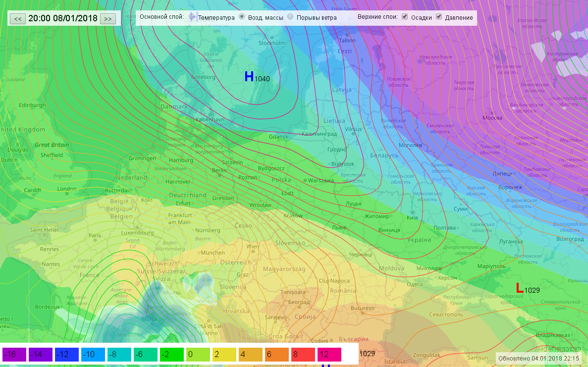Click Москва on the map

point(492,118)
